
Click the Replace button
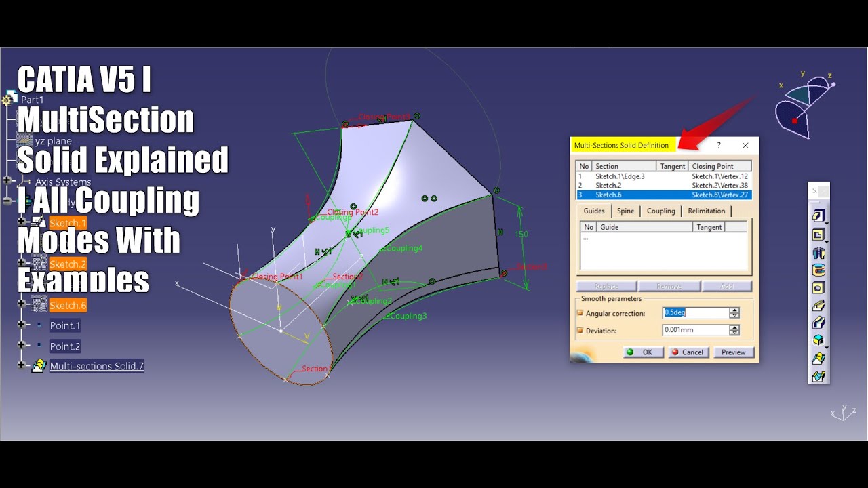click(606, 287)
